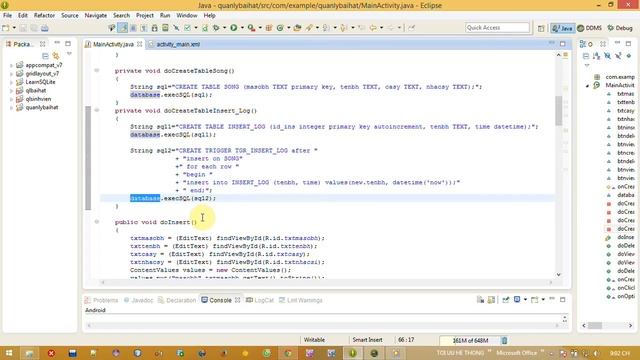The width and height of the screenshot is (640, 360).
Task: Open the Android Virtual Device Manager icon
Action: (165, 28)
